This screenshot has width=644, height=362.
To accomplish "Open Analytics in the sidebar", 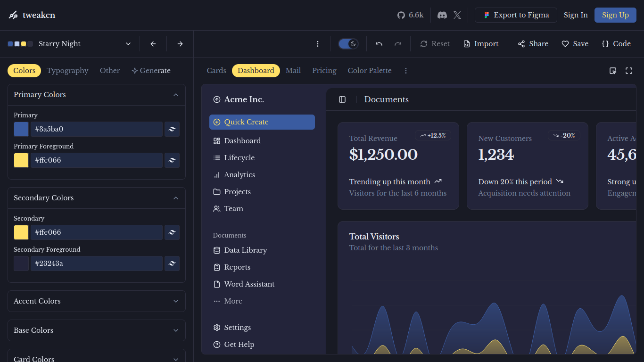I will point(262,175).
